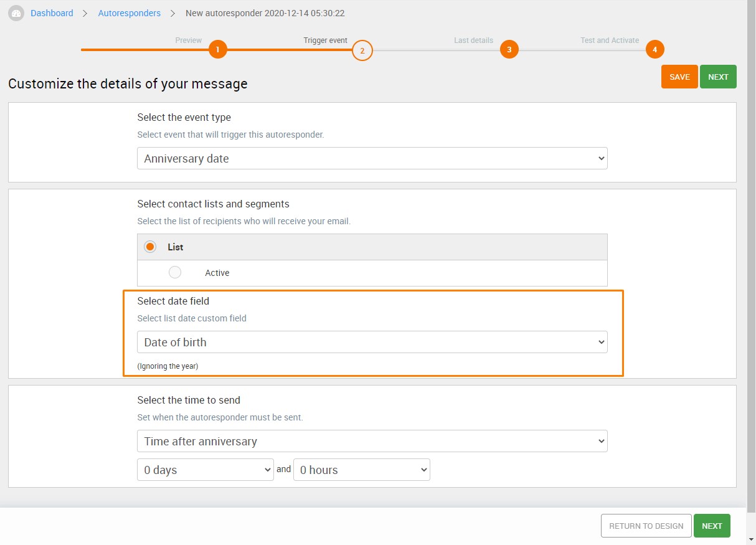The height and width of the screenshot is (545, 756).
Task: Click the 'Customize the details of your message' heading
Action: click(128, 83)
